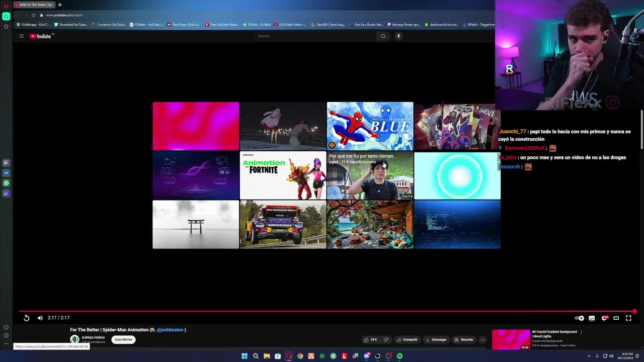Screen dimensions: 644x362
Task: Open options for 4K Fractal Gradient video
Action: click(x=581, y=332)
